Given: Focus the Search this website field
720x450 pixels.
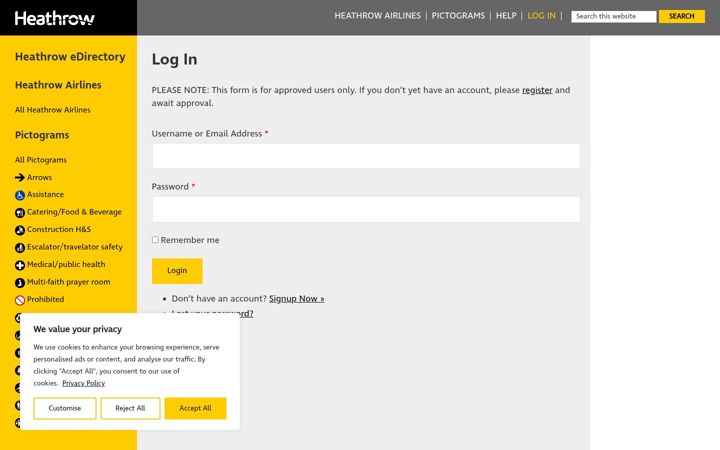Looking at the screenshot, I should 613,16.
